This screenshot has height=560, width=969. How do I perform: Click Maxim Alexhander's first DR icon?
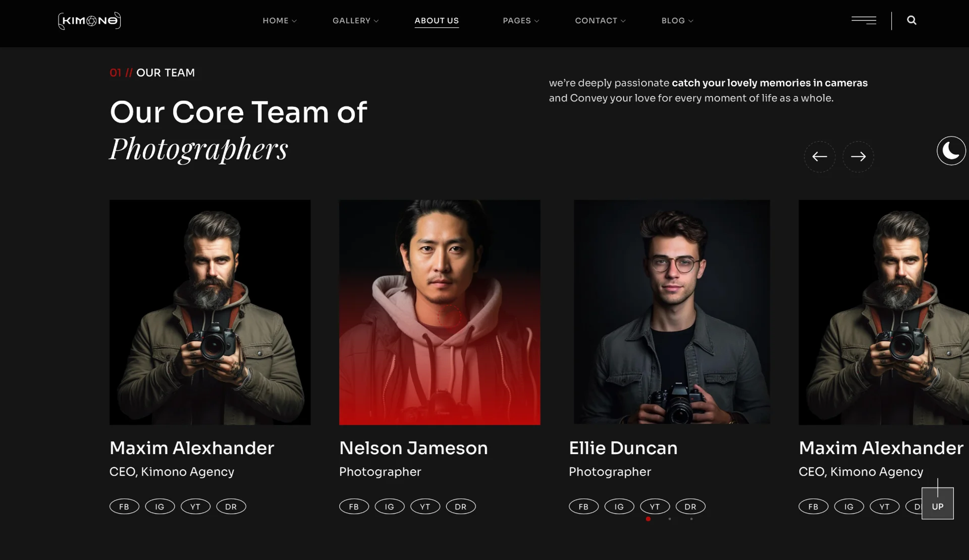[231, 507]
